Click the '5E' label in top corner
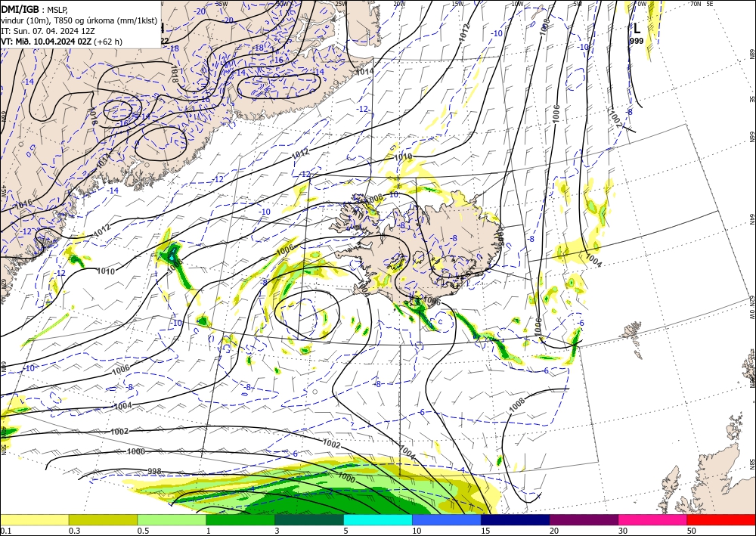The height and width of the screenshot is (536, 756). click(x=710, y=4)
